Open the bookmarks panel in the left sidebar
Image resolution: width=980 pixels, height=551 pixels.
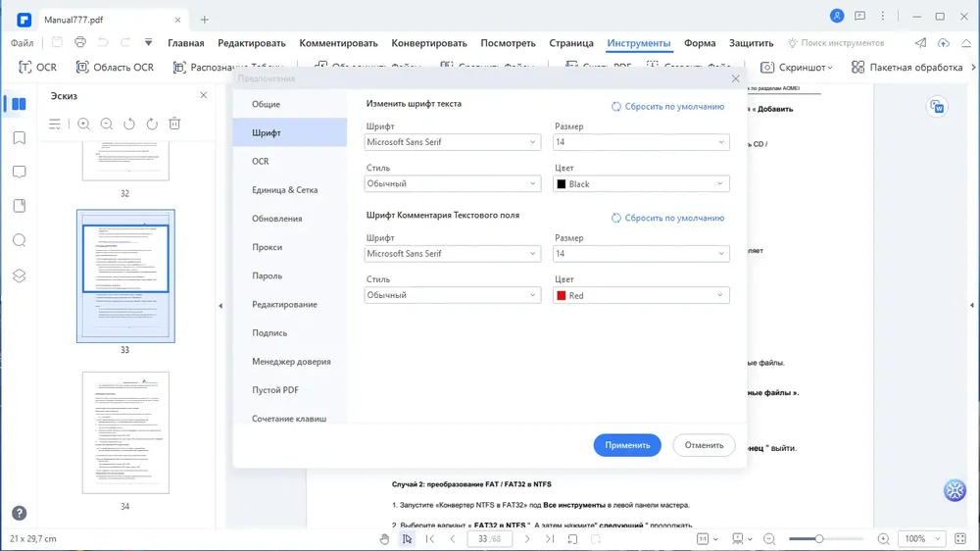tap(20, 137)
